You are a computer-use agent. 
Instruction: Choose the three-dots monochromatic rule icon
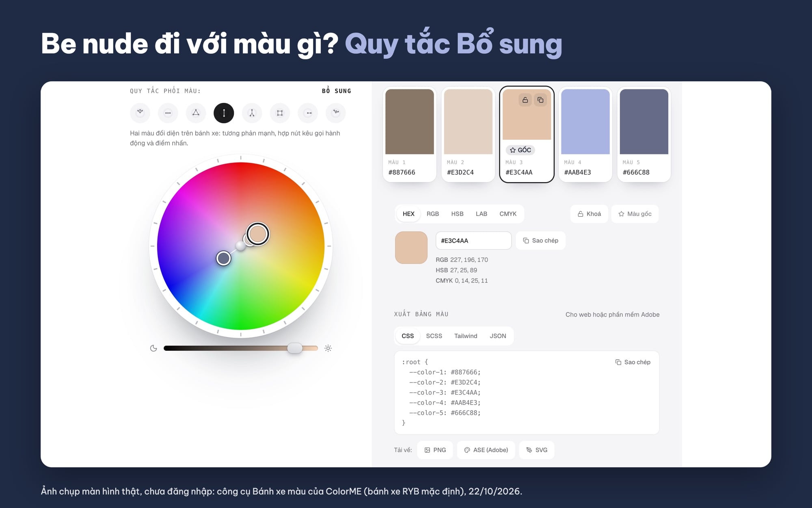(168, 113)
